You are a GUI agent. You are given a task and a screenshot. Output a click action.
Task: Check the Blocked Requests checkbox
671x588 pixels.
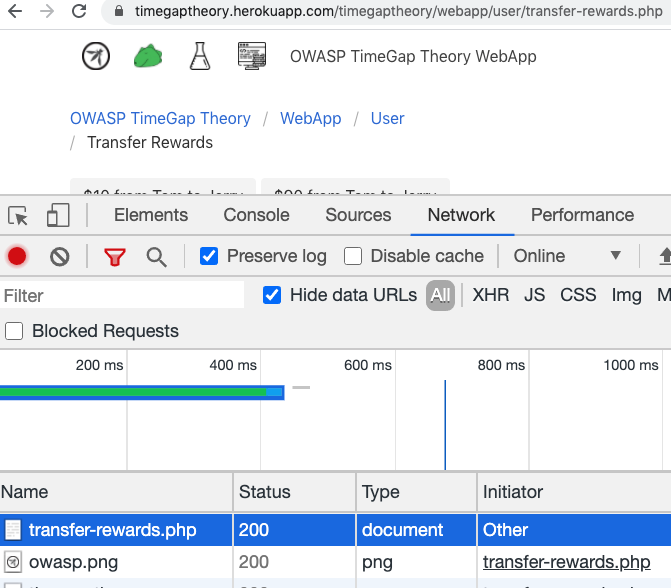(x=14, y=331)
